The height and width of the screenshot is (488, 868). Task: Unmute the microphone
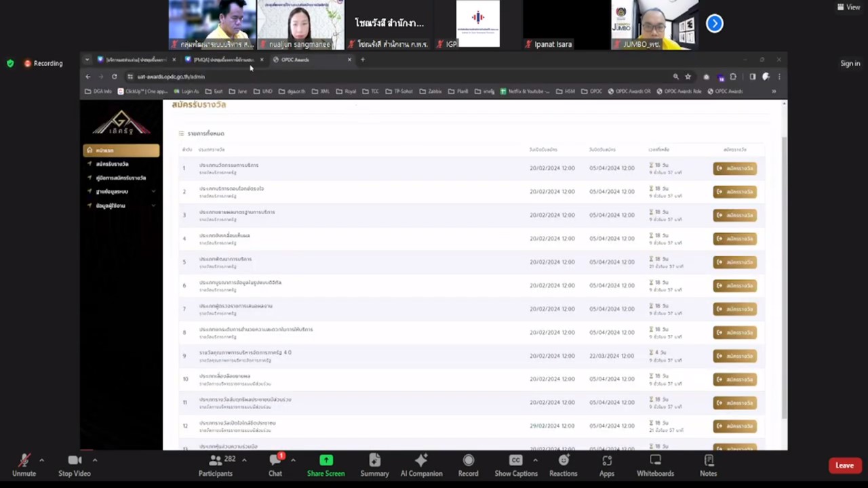[x=24, y=465]
